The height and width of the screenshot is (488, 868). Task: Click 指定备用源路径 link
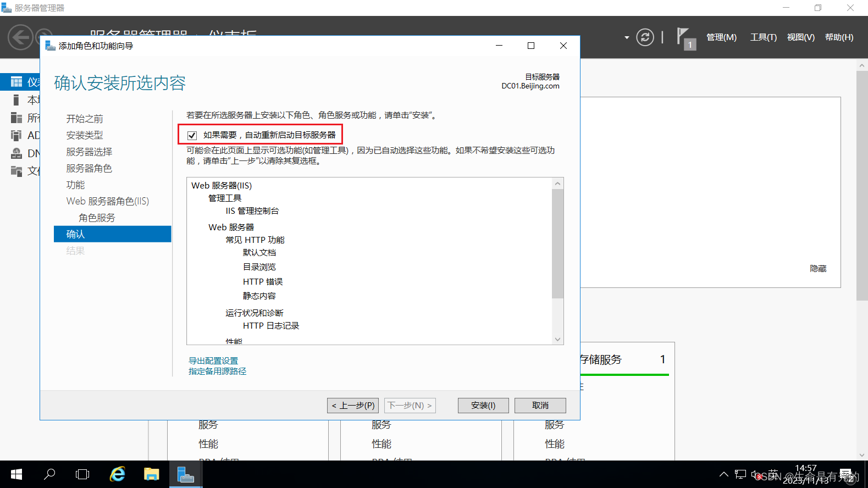tap(217, 371)
